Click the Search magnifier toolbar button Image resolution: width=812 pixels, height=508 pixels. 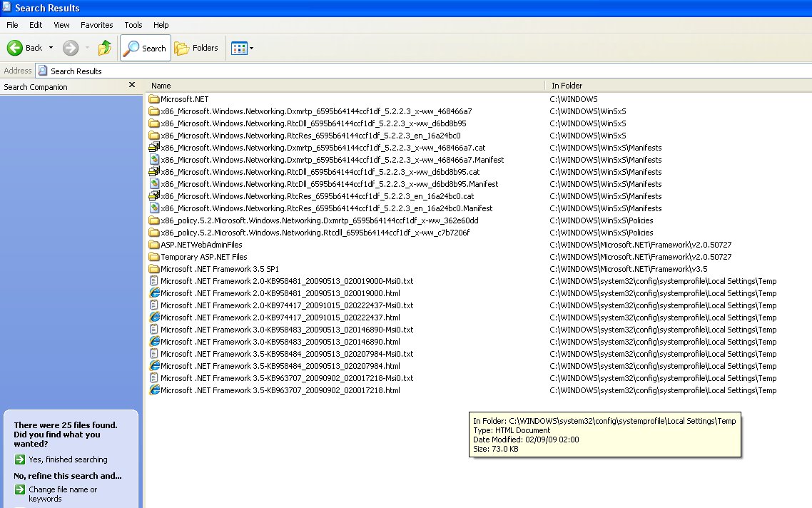tap(146, 48)
